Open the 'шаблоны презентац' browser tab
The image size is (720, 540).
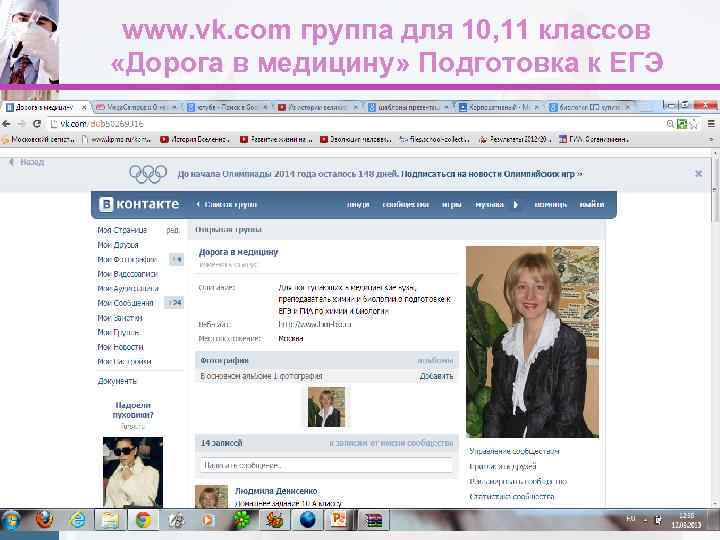click(408, 107)
